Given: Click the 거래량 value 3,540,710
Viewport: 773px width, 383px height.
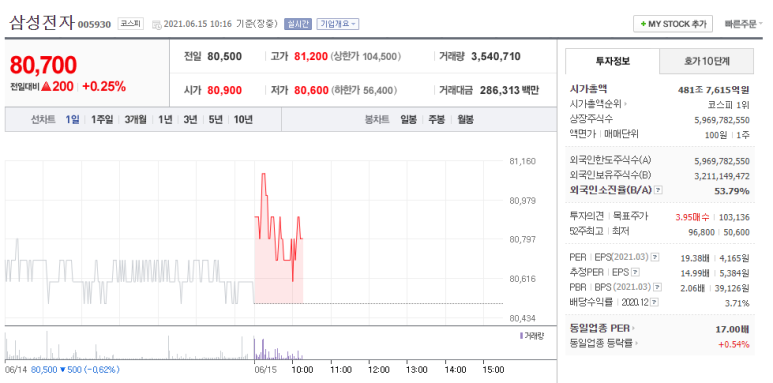Looking at the screenshot, I should click(x=496, y=57).
